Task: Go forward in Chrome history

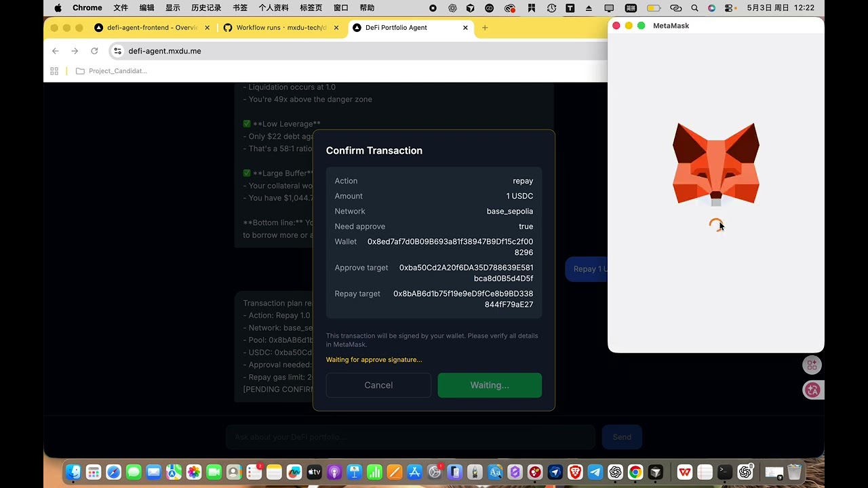Action: [x=75, y=51]
